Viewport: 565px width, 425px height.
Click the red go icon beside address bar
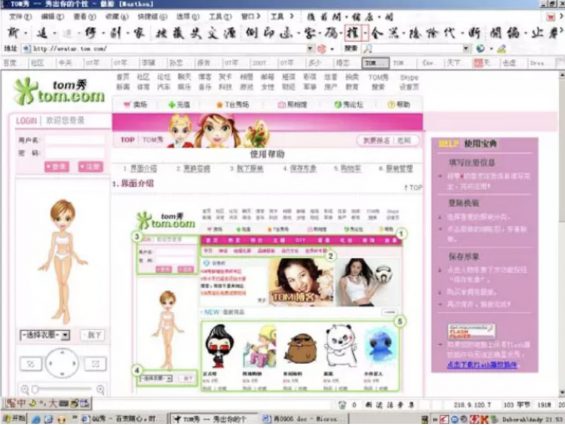point(322,49)
